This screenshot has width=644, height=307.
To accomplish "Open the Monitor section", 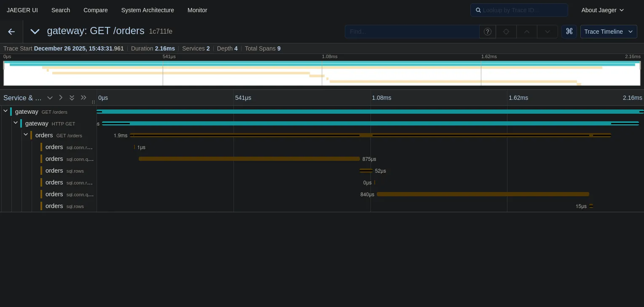I will click(x=197, y=10).
